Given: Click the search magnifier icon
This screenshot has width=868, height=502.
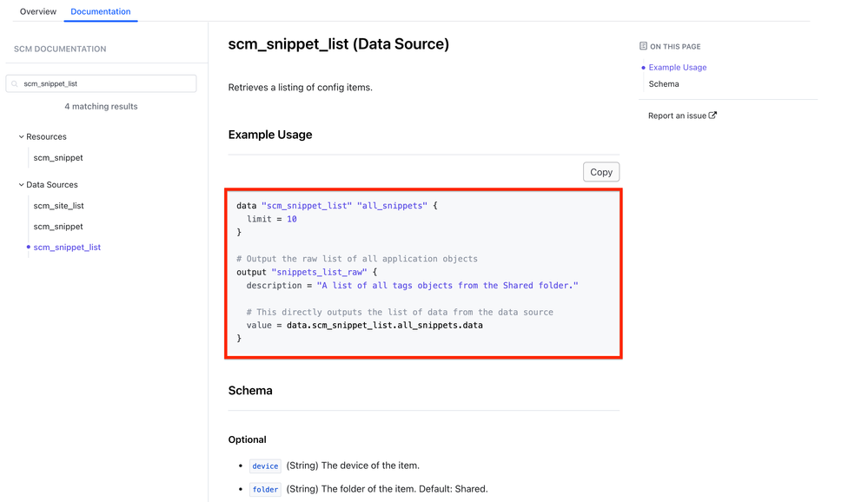Looking at the screenshot, I should coord(15,84).
